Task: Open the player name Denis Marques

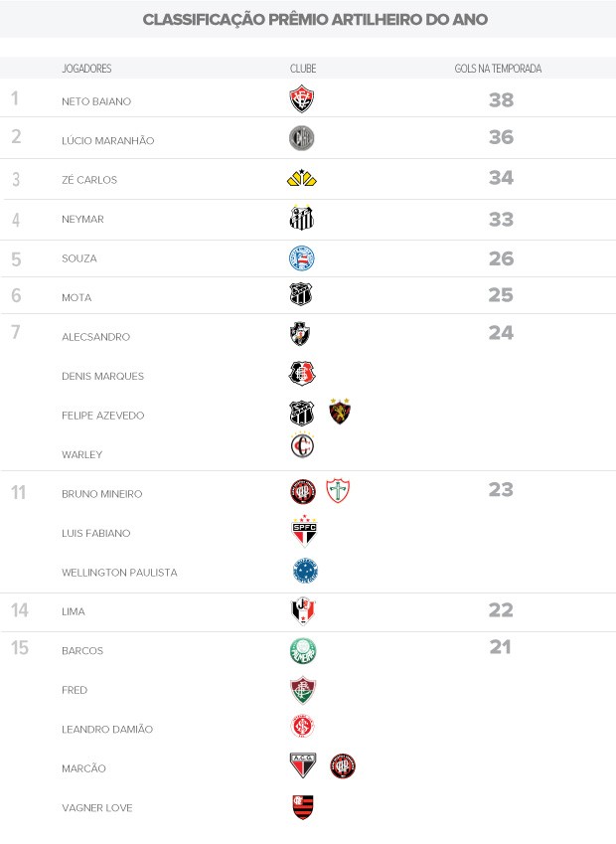Action: click(102, 376)
